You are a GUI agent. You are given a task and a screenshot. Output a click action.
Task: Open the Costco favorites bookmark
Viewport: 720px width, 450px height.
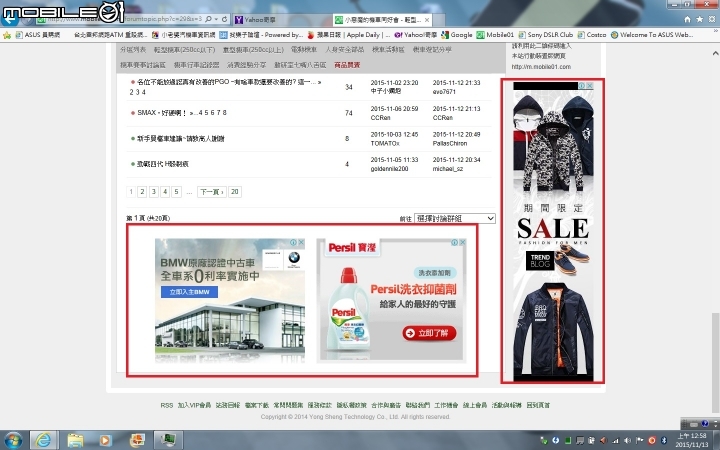[592, 35]
